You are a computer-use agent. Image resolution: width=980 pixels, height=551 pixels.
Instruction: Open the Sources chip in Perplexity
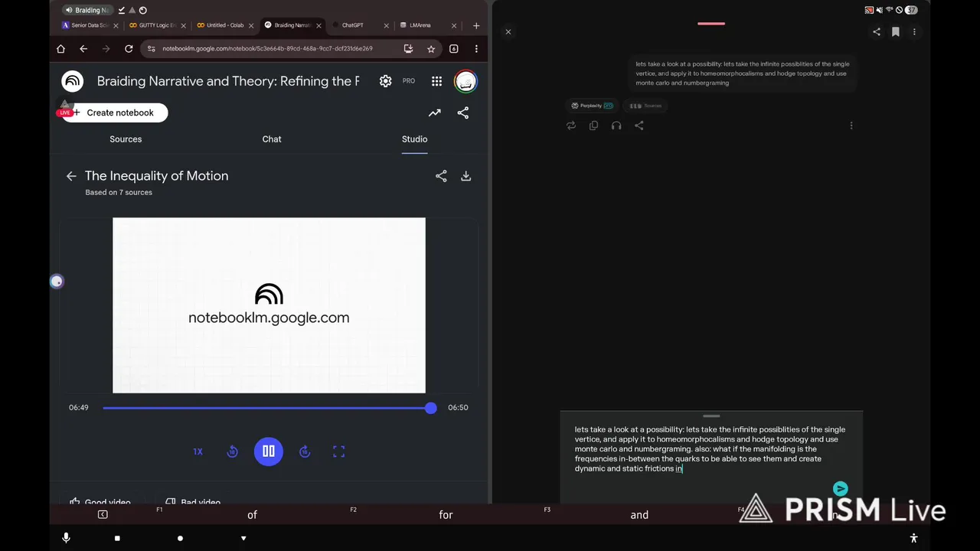645,106
